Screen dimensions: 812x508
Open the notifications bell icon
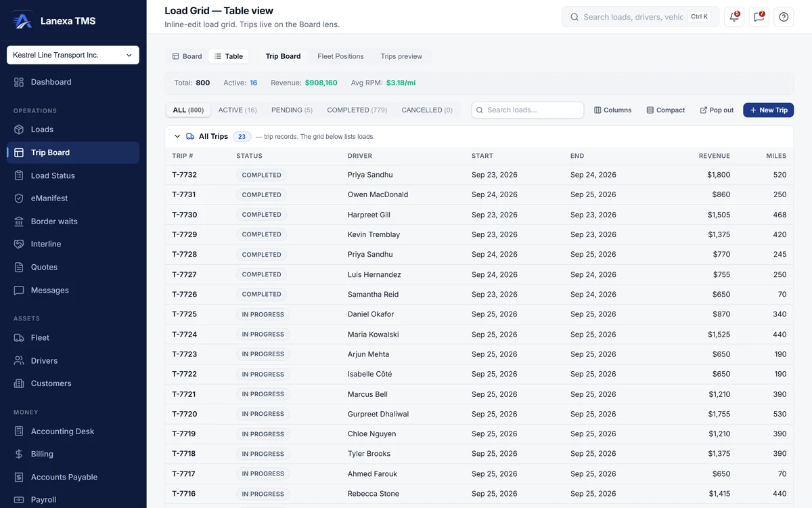[x=734, y=17]
